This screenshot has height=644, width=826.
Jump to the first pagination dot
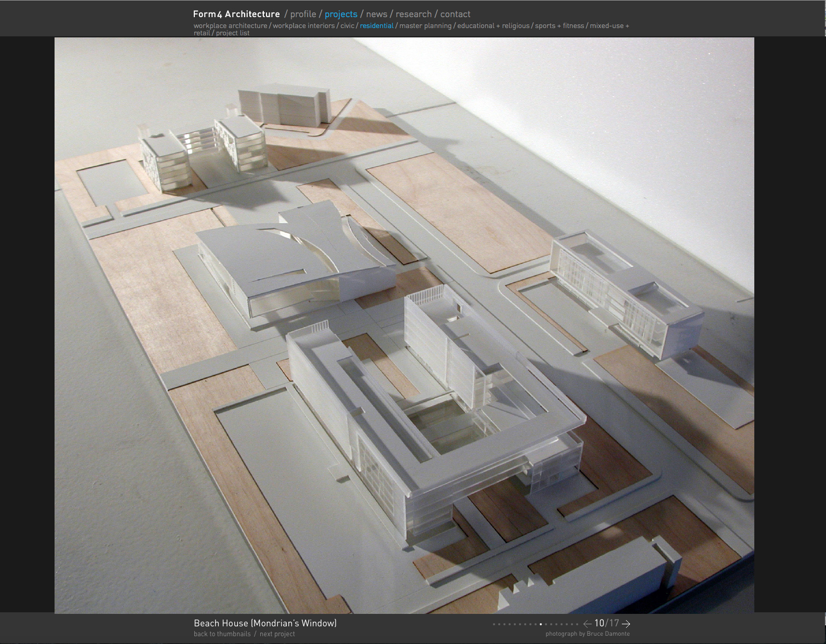tap(494, 624)
